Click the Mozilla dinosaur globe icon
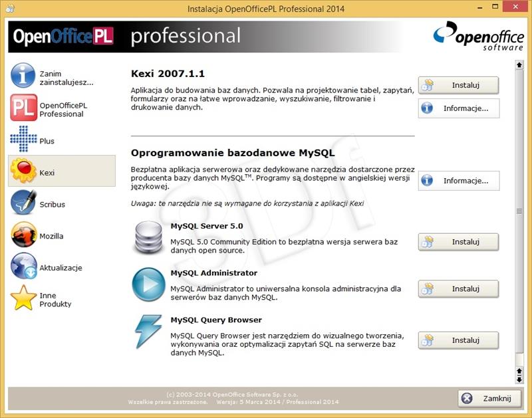This screenshot has width=532, height=418. pyautogui.click(x=23, y=234)
